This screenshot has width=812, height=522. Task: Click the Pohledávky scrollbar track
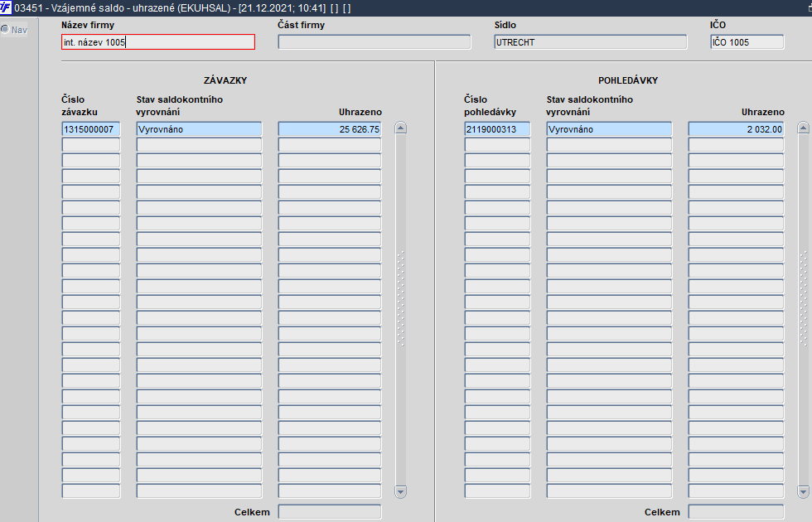803,310
